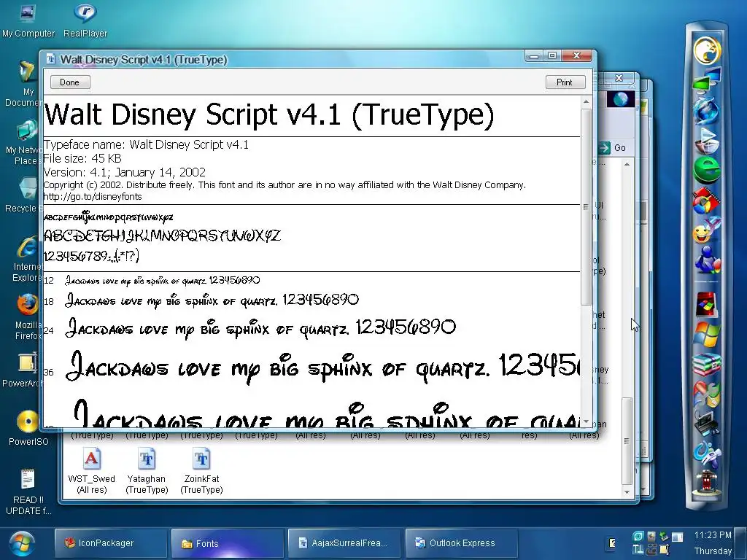Click the blue globe swirl dock icon
The height and width of the screenshot is (560, 747).
[x=707, y=110]
